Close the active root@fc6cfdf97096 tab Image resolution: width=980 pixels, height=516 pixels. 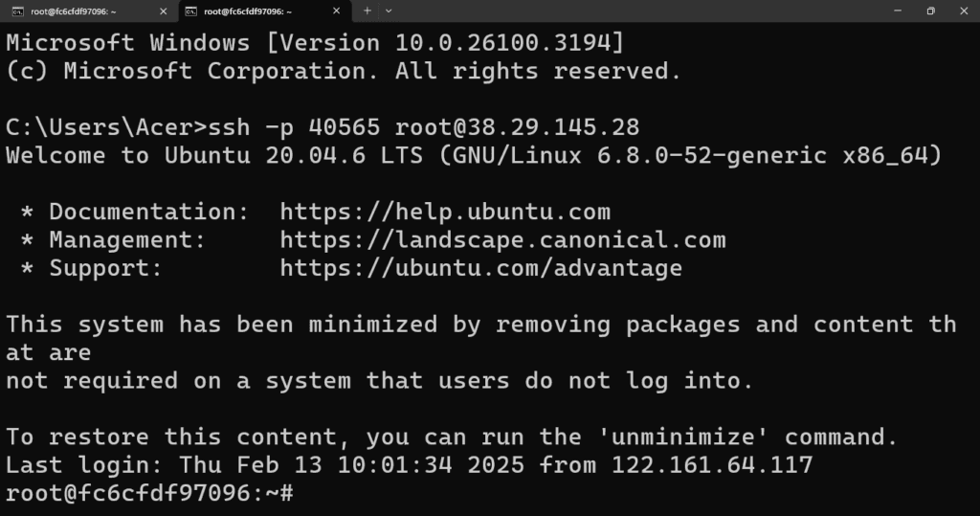tap(336, 11)
